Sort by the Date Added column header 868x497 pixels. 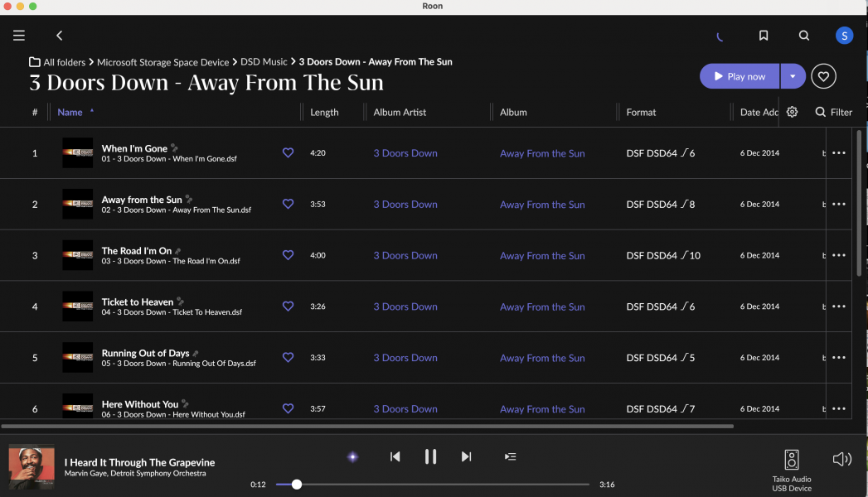pyautogui.click(x=759, y=112)
